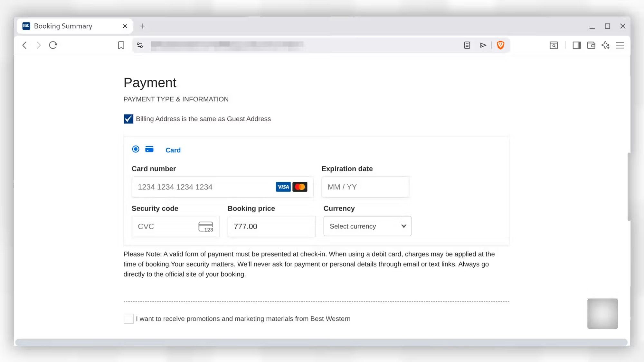Toggle the sidebar panel icon
The image size is (644, 362).
point(576,45)
